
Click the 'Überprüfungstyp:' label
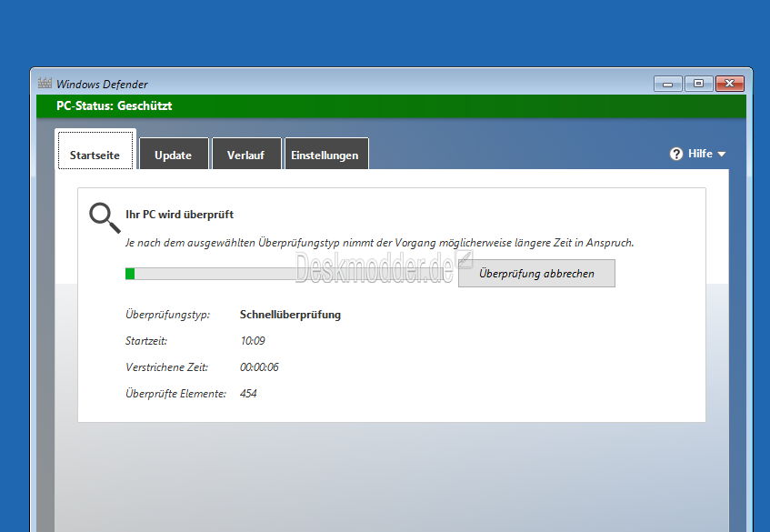point(167,315)
